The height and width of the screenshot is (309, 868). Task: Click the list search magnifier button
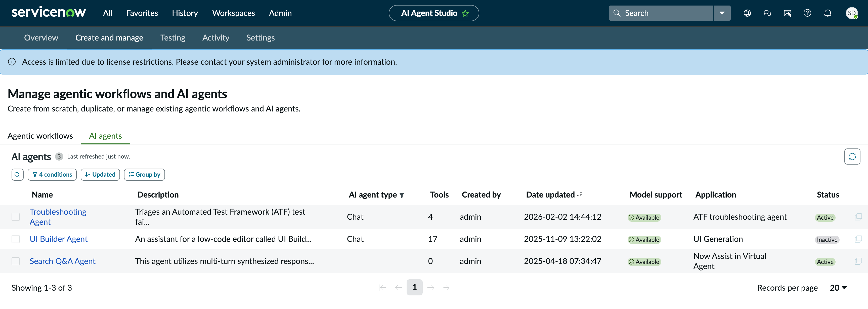click(x=18, y=175)
